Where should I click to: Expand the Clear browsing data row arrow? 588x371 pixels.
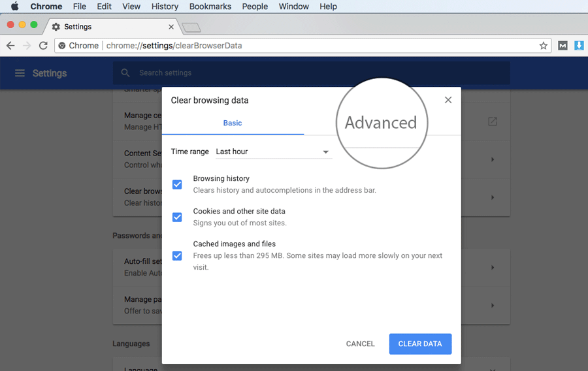[x=493, y=197]
